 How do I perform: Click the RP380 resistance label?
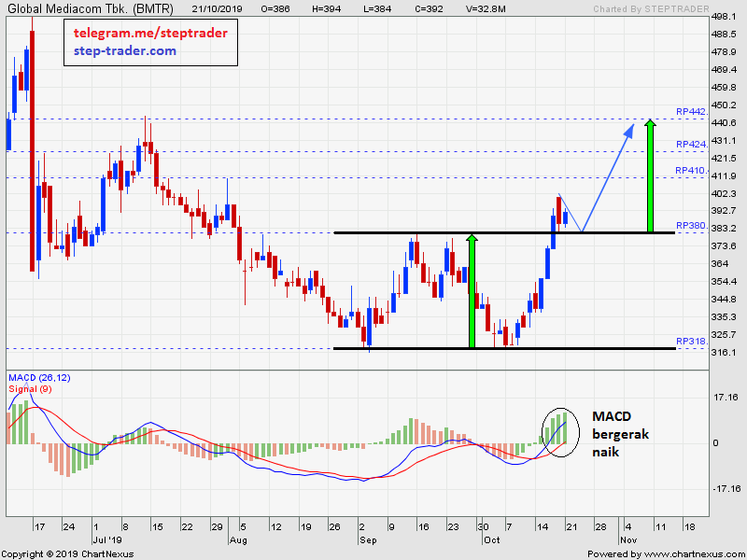coord(691,226)
